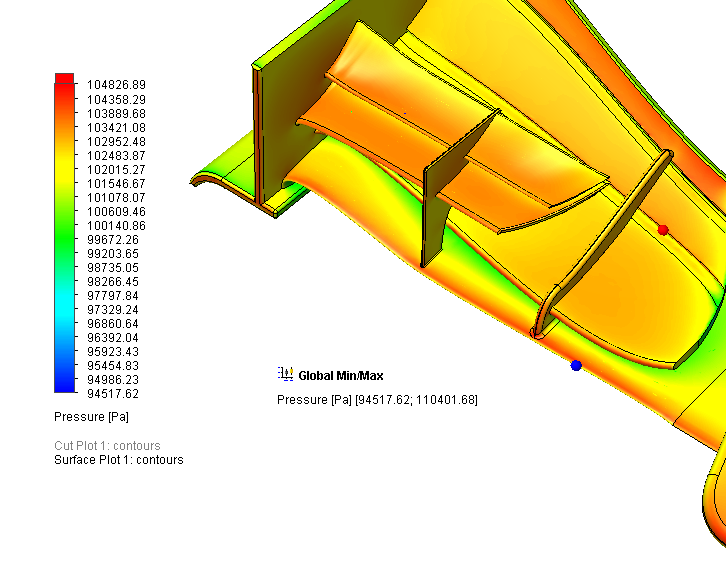The height and width of the screenshot is (564, 726).
Task: Click the legend value 100140.86
Action: [x=116, y=226]
